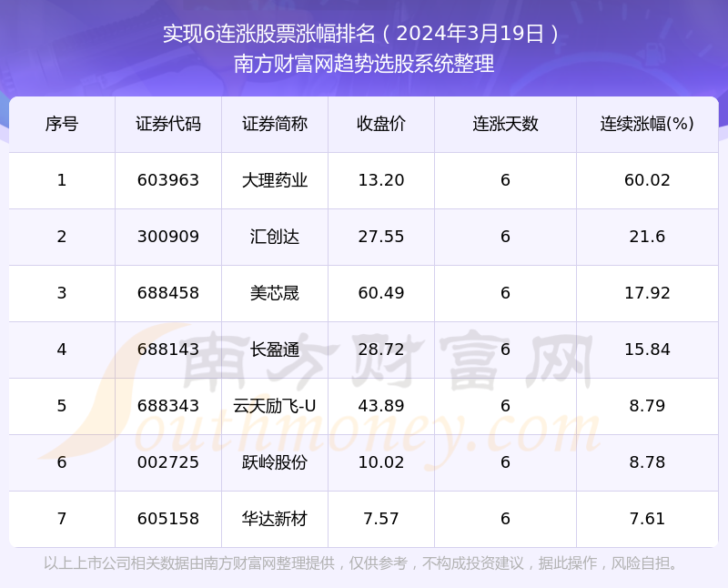Click closing price 60.49
Viewport: 728px width, 588px height.
[x=381, y=293]
